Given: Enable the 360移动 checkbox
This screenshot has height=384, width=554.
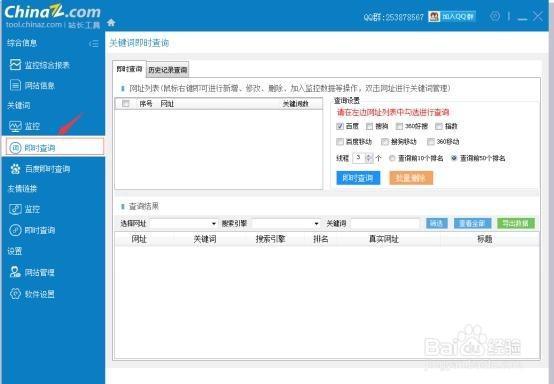Looking at the screenshot, I should (x=431, y=142).
